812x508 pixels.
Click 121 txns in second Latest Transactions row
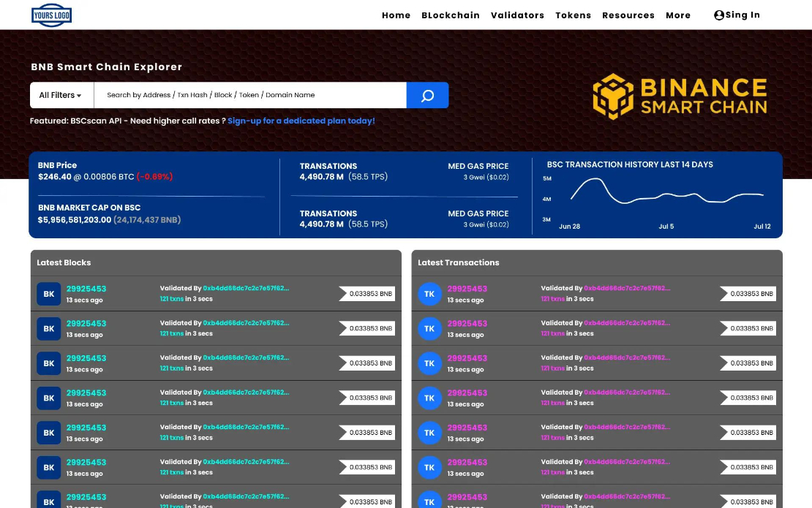[552, 333]
